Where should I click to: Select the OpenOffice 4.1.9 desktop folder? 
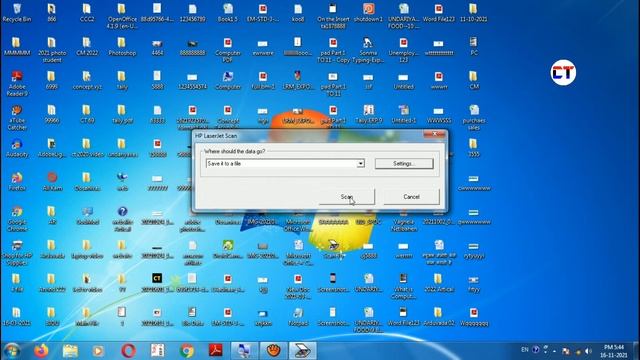(122, 16)
